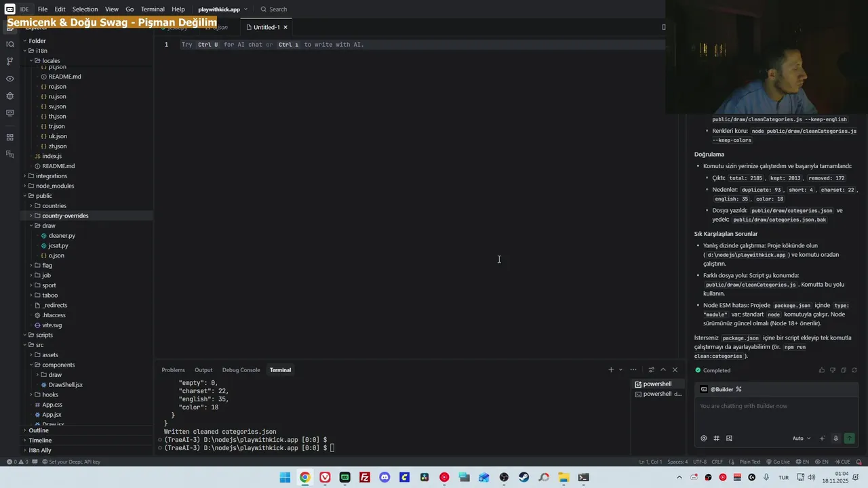
Task: Open the File menu
Action: pos(43,9)
